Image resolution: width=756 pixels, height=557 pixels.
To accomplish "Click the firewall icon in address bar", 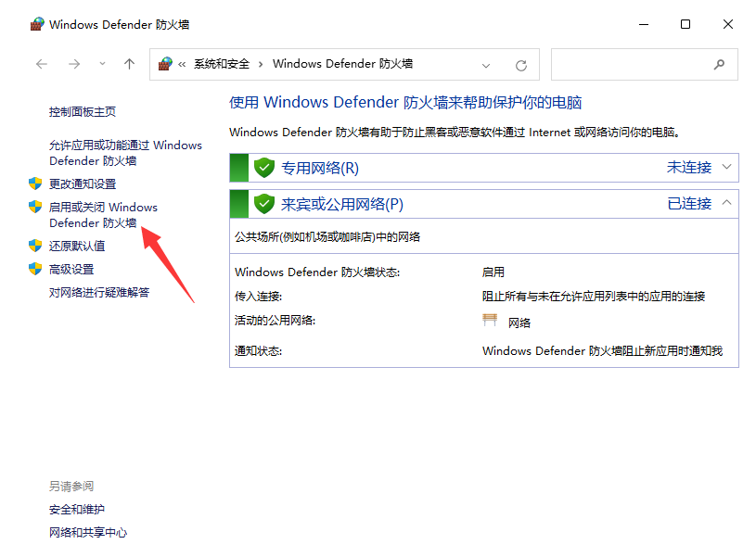I will point(165,64).
